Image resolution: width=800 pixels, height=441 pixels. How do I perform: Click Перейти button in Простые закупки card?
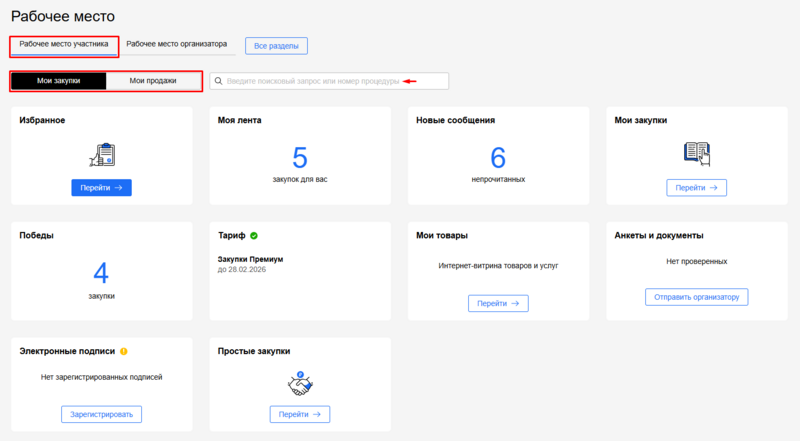tap(300, 414)
